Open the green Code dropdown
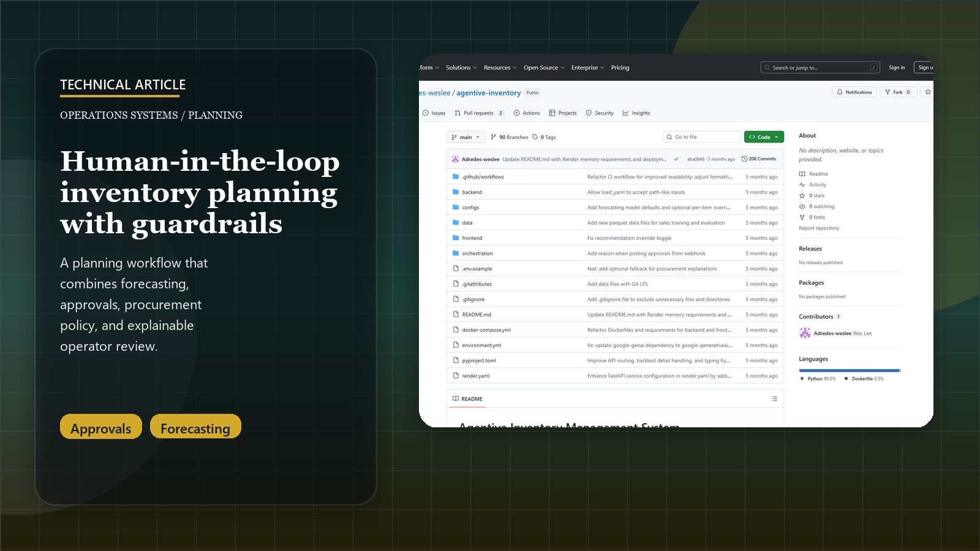 (763, 137)
